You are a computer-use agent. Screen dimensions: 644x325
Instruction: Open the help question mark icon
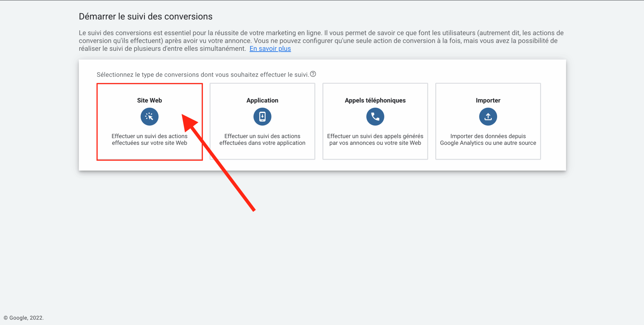click(x=313, y=74)
